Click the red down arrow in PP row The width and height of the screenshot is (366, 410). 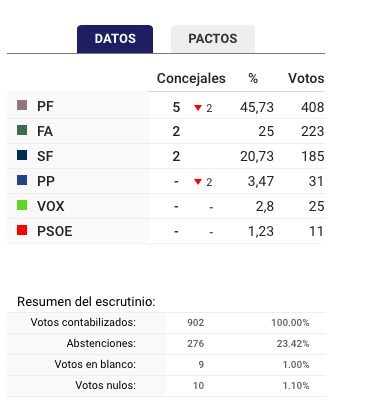coord(198,182)
